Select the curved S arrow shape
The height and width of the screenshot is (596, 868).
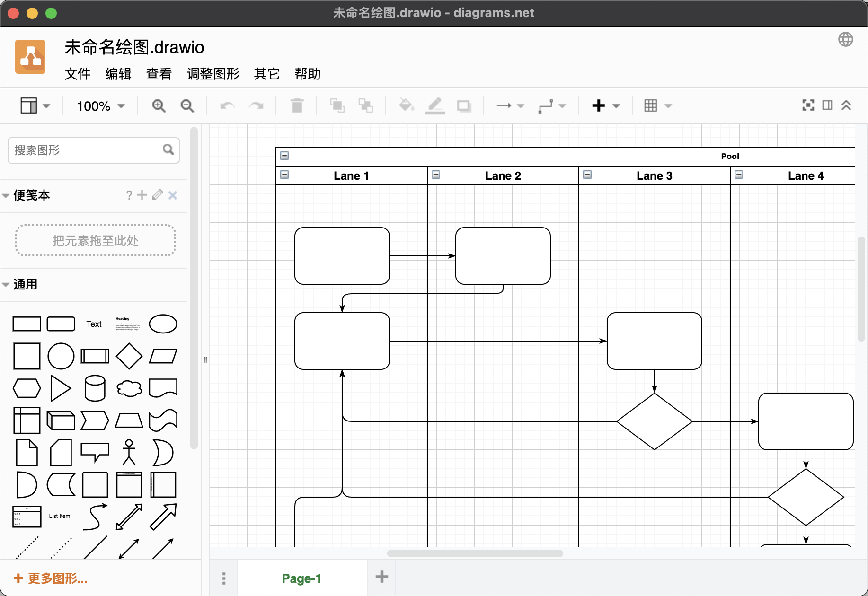click(x=95, y=517)
